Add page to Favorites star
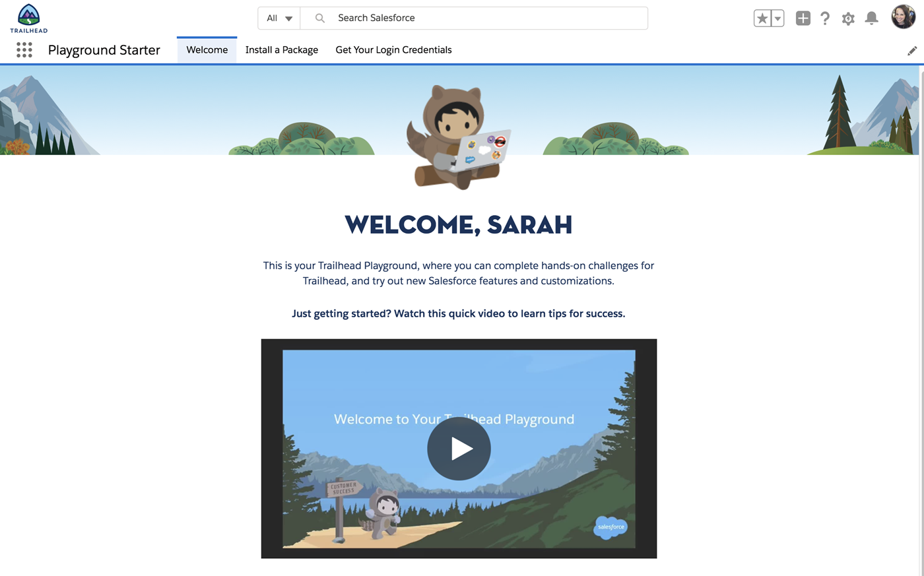Viewport: 924px width, 576px height. 762,18
